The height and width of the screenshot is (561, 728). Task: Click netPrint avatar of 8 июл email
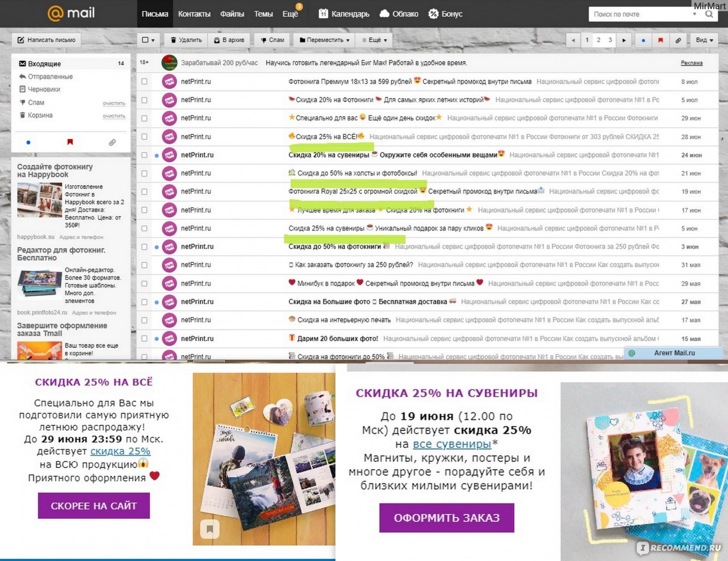point(169,81)
